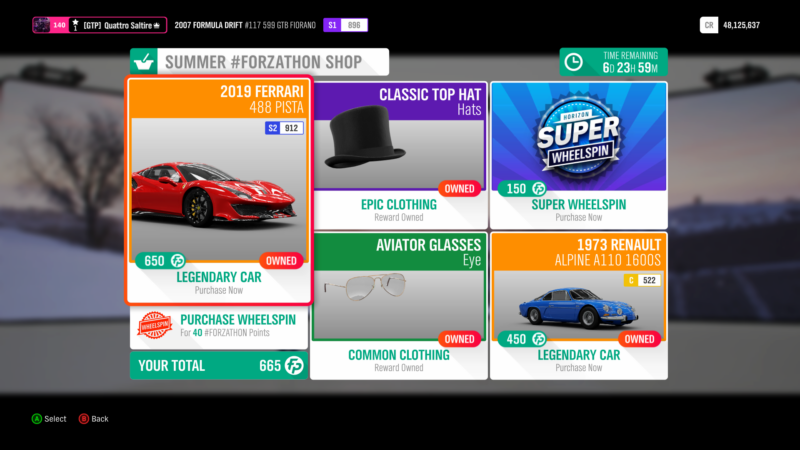Select the Aviator Glasses item
The width and height of the screenshot is (800, 450).
pos(399,306)
